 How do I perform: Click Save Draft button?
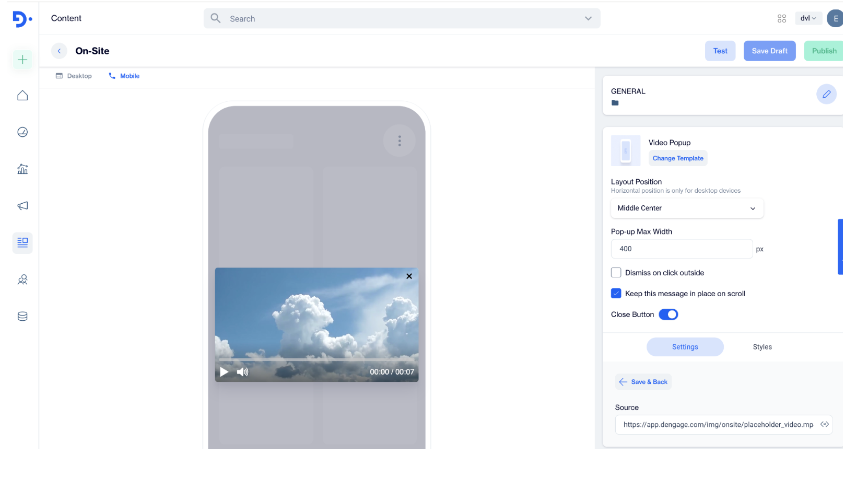point(770,51)
